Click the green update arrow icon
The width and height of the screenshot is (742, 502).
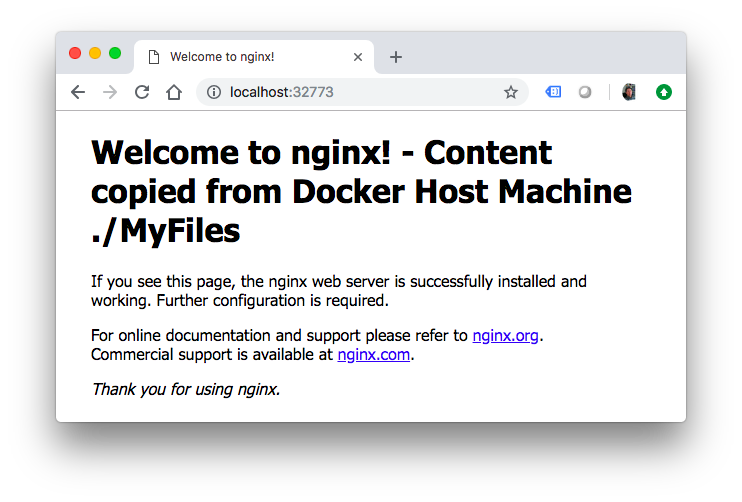point(664,92)
